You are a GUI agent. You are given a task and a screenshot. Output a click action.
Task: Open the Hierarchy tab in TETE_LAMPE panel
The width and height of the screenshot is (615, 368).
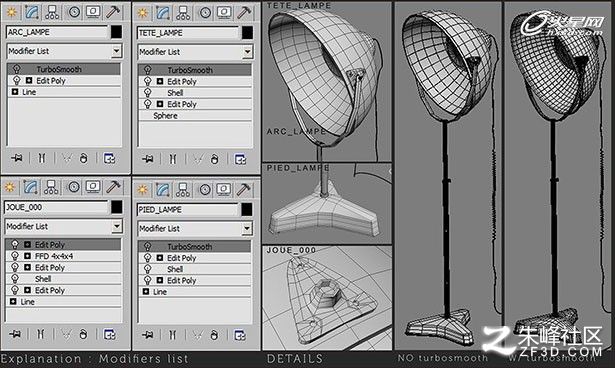pyautogui.click(x=183, y=13)
